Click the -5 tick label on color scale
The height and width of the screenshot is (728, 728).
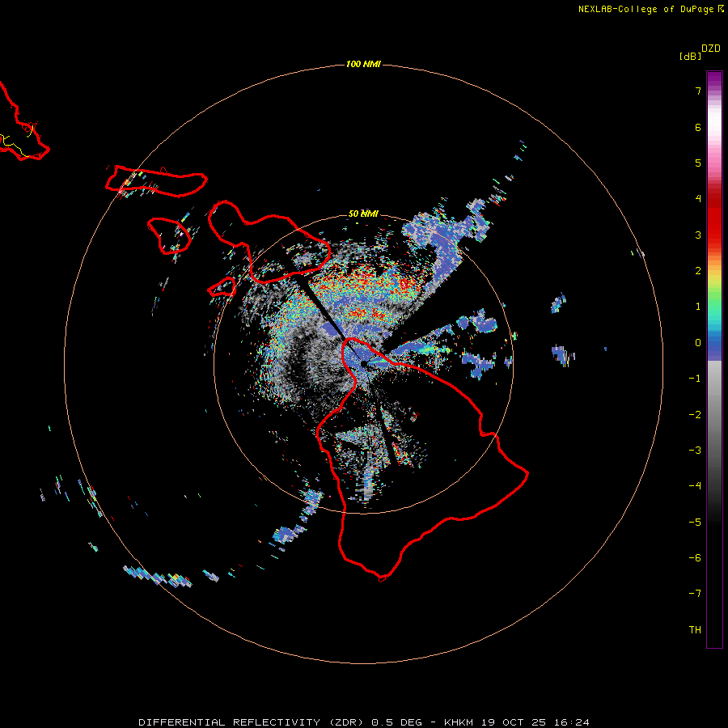click(x=695, y=523)
